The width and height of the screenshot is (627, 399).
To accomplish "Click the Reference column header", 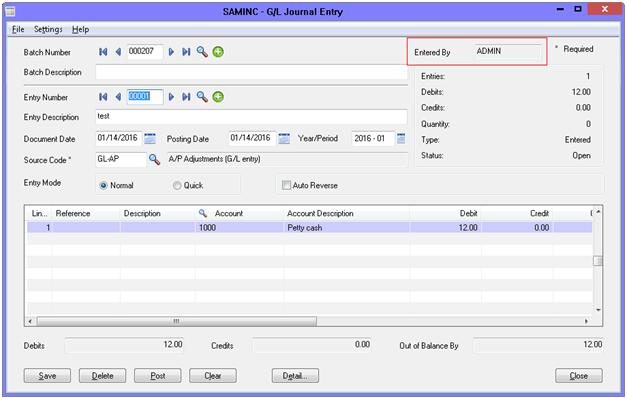I will 86,213.
